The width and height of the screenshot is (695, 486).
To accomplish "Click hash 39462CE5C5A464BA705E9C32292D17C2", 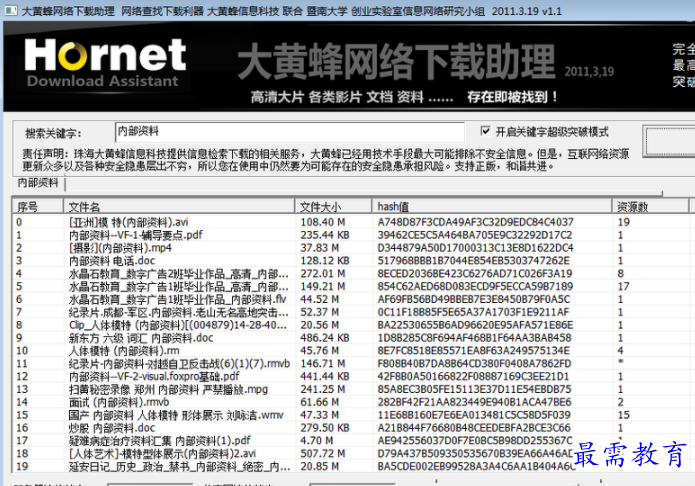I will [x=475, y=235].
